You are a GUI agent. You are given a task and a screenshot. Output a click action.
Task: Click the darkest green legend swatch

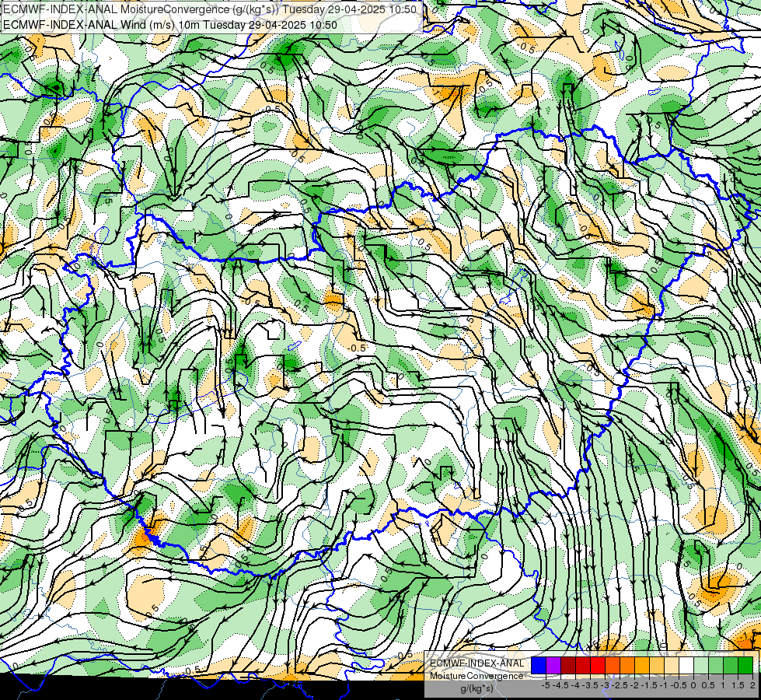tap(745, 666)
